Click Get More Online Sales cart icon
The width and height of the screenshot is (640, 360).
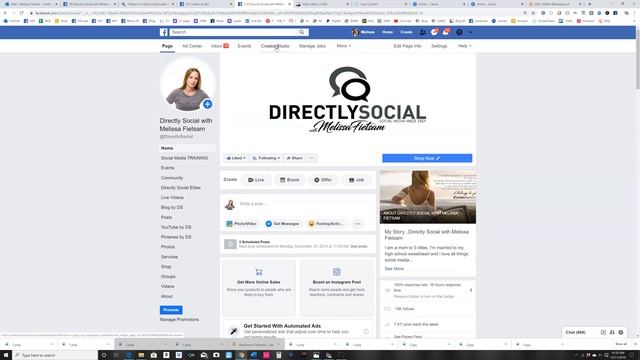(258, 272)
